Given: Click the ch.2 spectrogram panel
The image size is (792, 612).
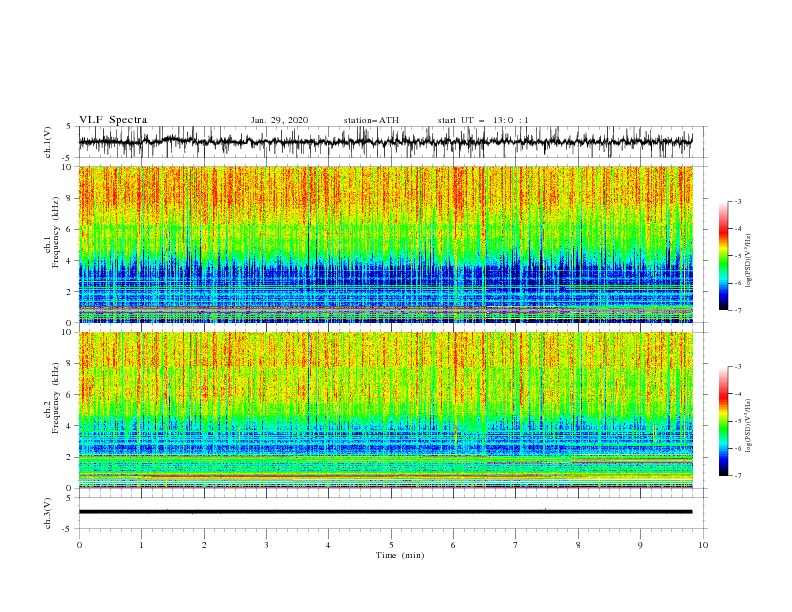Looking at the screenshot, I should click(385, 410).
